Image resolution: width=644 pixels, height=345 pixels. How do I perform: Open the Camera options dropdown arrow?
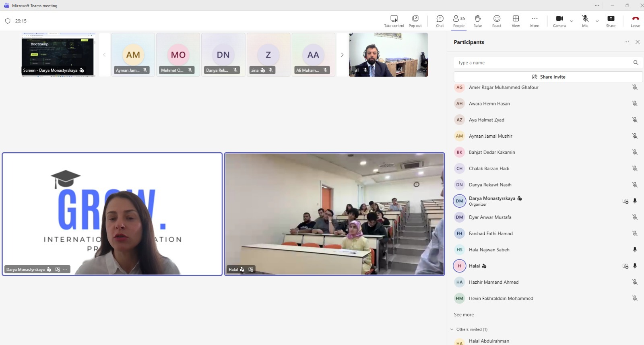572,21
